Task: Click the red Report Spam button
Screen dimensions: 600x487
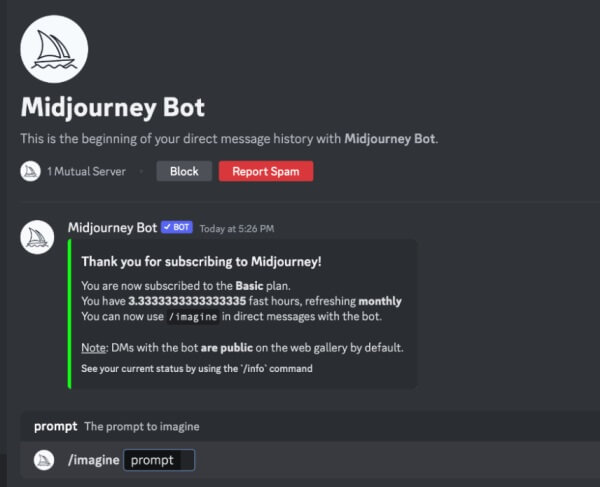Action: (x=266, y=171)
